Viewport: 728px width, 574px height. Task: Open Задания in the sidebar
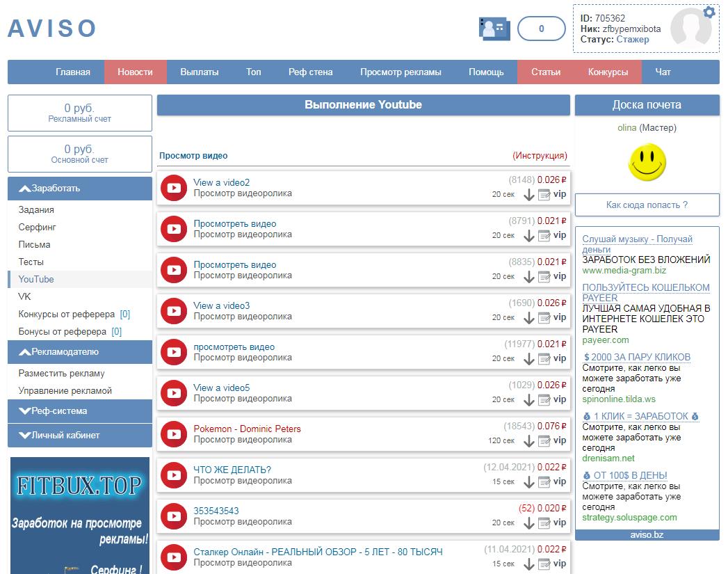coord(36,210)
